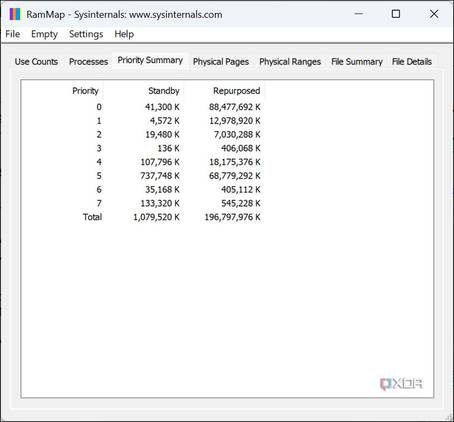Select the priority 4 row label
The width and height of the screenshot is (454, 422).
[99, 162]
